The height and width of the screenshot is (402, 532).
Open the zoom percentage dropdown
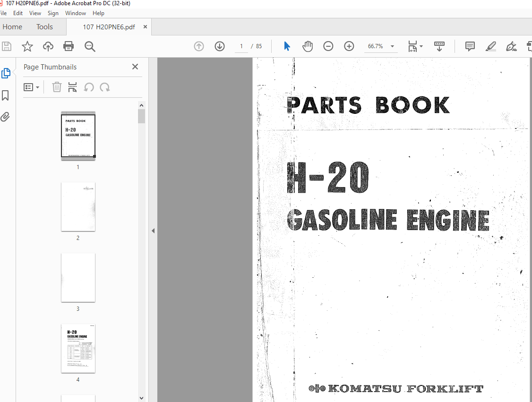[392, 46]
